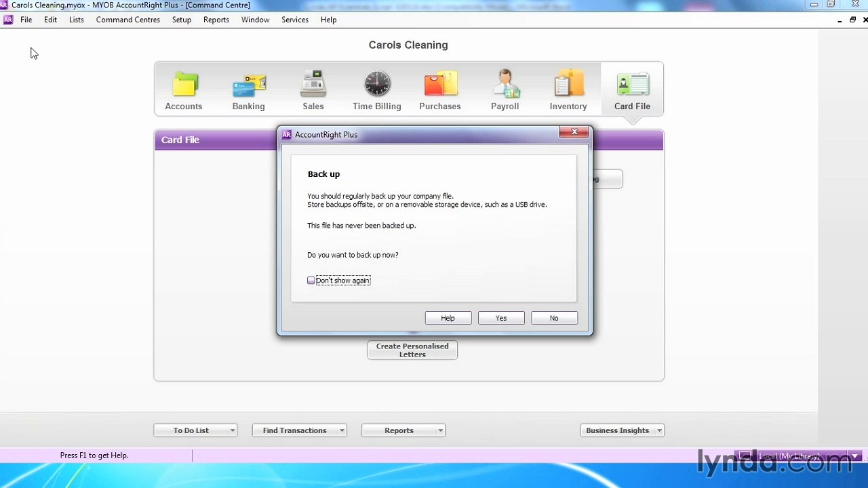The height and width of the screenshot is (488, 868).
Task: Open the Banking command centre
Action: (248, 89)
